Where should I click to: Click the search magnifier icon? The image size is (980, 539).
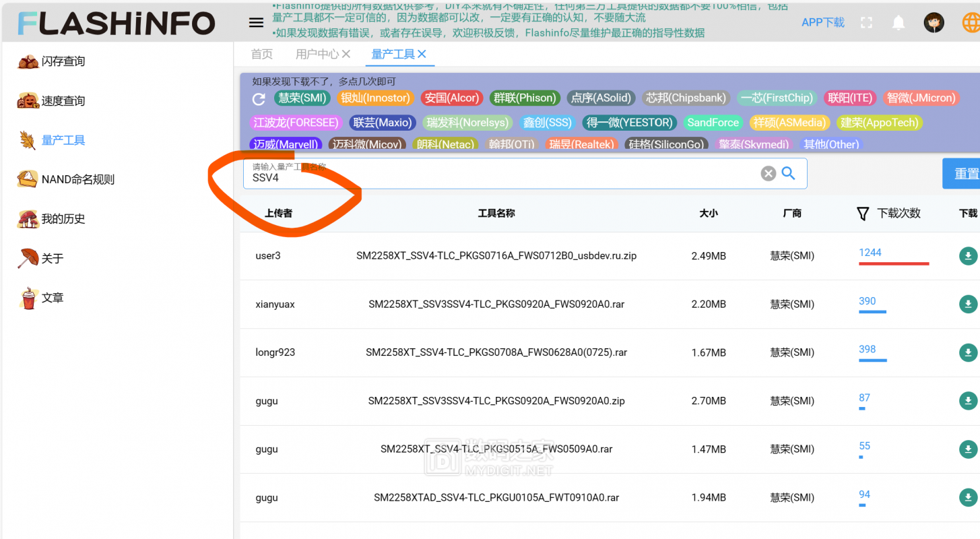pos(789,174)
